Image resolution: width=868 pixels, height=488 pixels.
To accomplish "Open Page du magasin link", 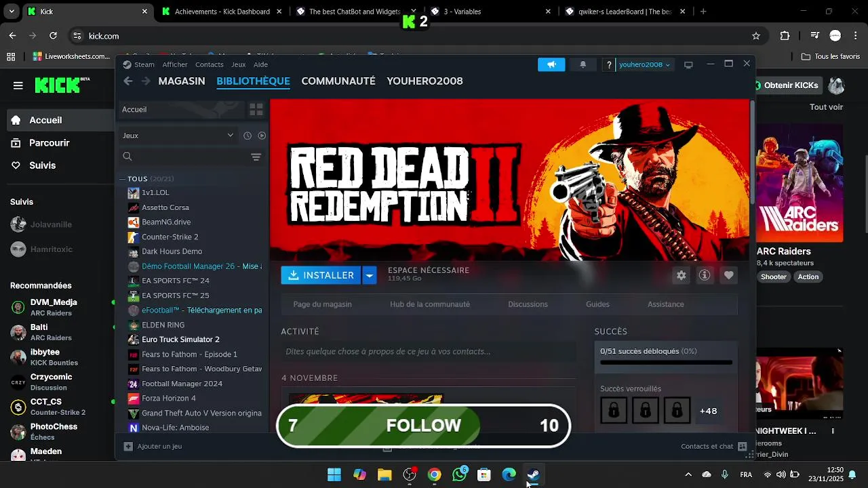I will click(322, 304).
